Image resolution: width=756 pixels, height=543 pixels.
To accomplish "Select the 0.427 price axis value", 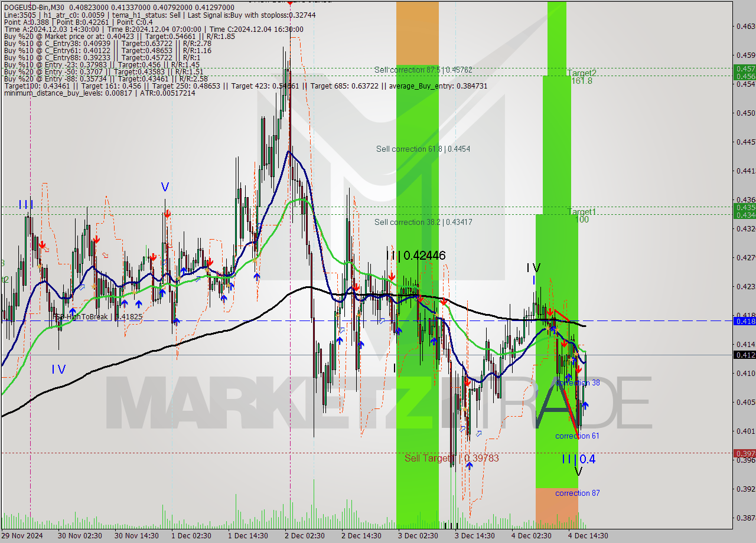I will click(746, 257).
